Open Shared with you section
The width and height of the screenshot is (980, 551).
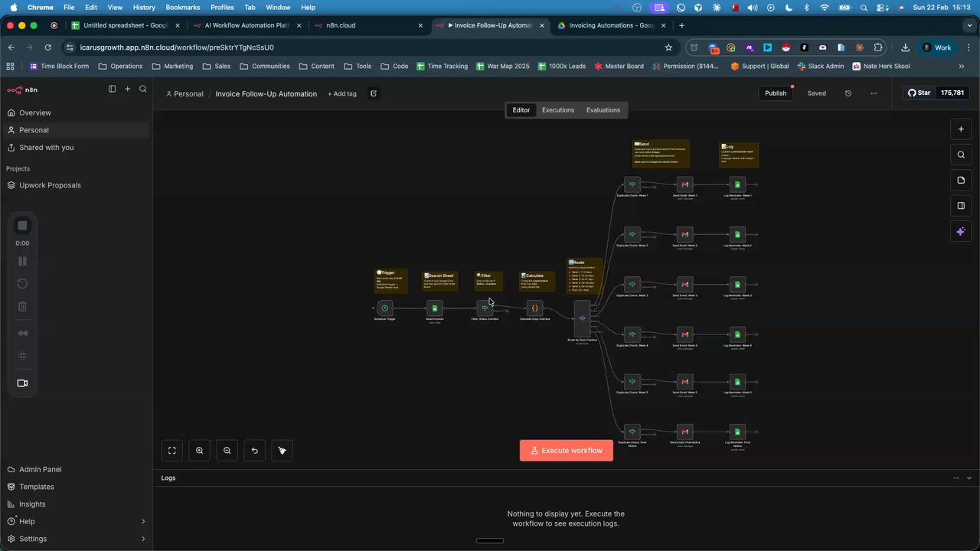click(47, 147)
